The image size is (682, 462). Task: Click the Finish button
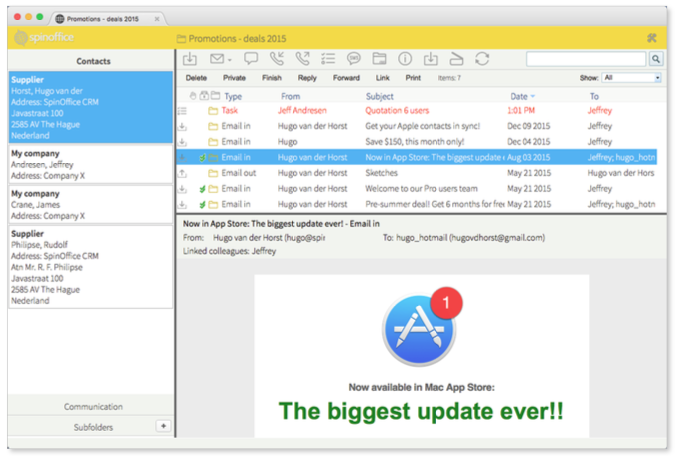[x=272, y=78]
